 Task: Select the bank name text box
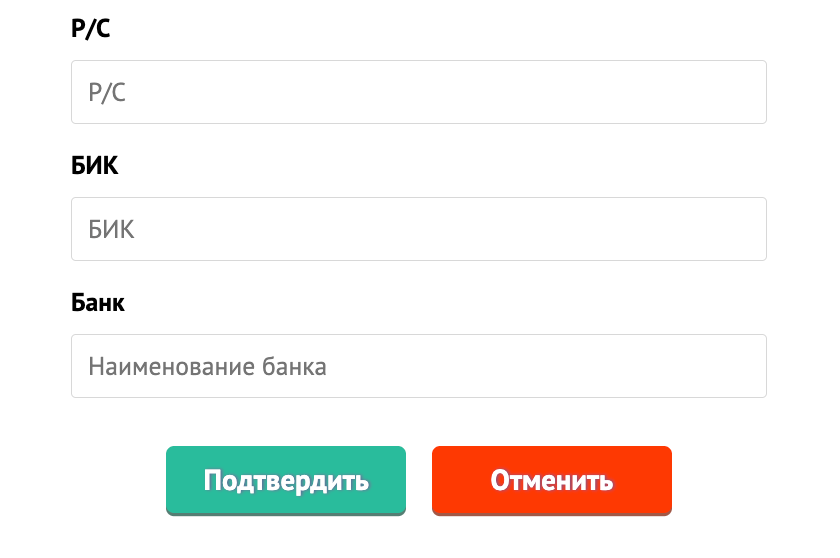click(x=418, y=366)
